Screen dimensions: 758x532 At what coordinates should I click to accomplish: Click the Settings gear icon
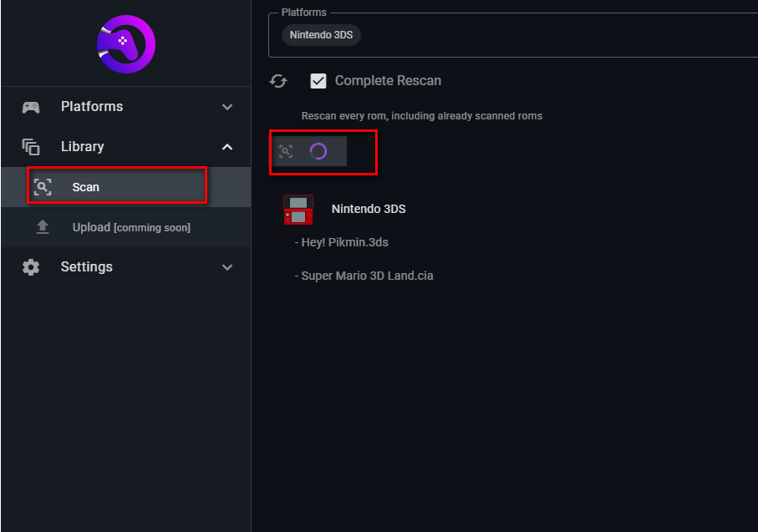pyautogui.click(x=31, y=267)
